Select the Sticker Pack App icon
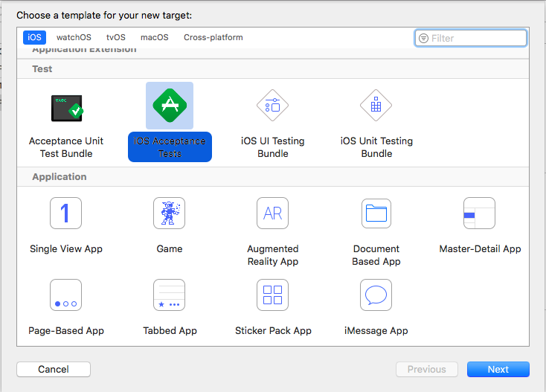The width and height of the screenshot is (546, 392). tap(273, 295)
